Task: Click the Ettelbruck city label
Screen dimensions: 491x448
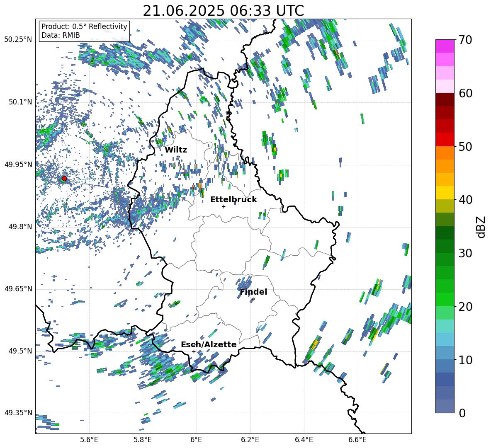Action: 233,200
